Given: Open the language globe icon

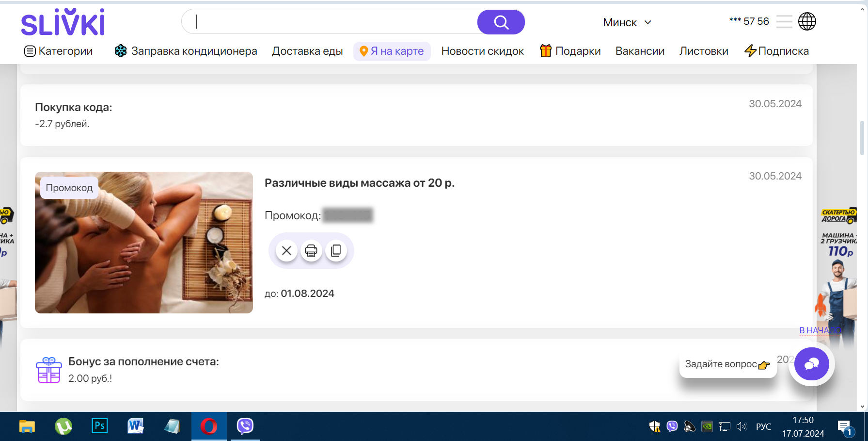Looking at the screenshot, I should [x=807, y=22].
